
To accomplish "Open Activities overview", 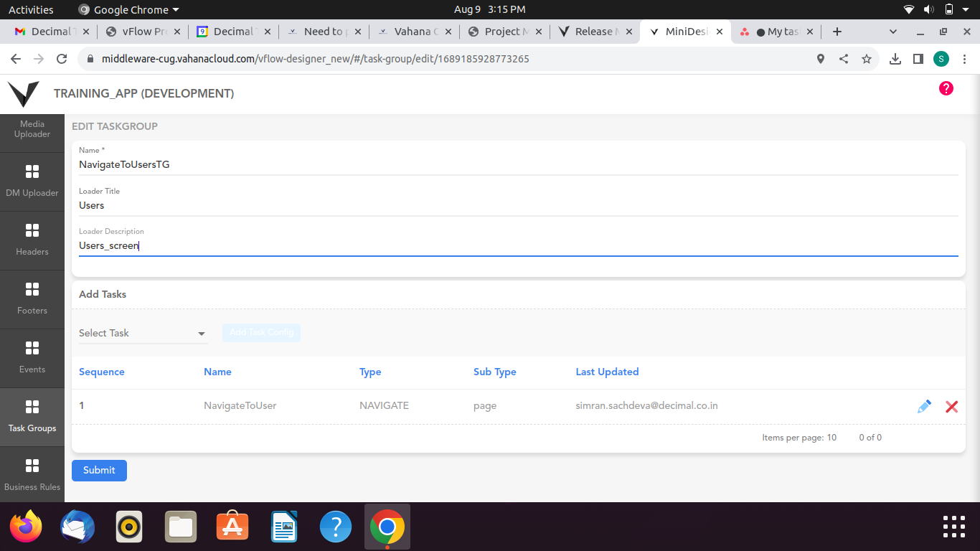I will tap(31, 9).
